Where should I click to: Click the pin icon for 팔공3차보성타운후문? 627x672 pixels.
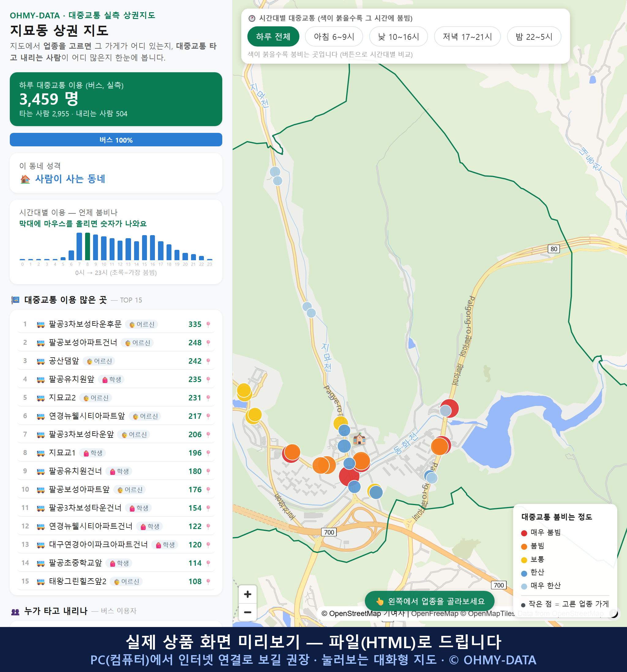pyautogui.click(x=208, y=325)
